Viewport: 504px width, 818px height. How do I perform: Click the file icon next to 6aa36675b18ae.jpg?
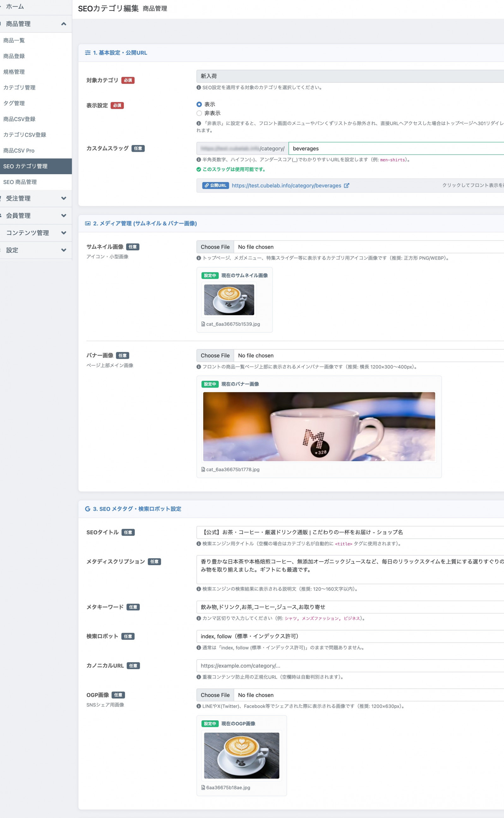pyautogui.click(x=203, y=787)
